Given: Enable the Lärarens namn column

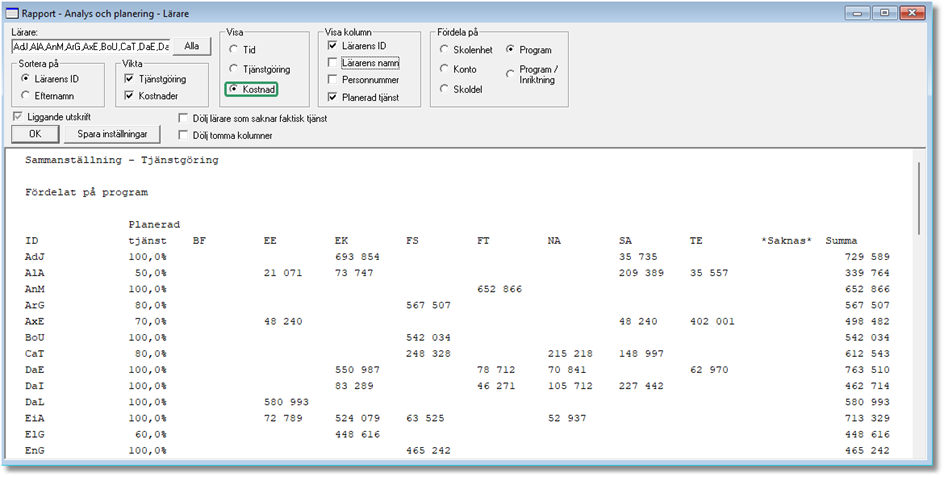Looking at the screenshot, I should point(334,63).
